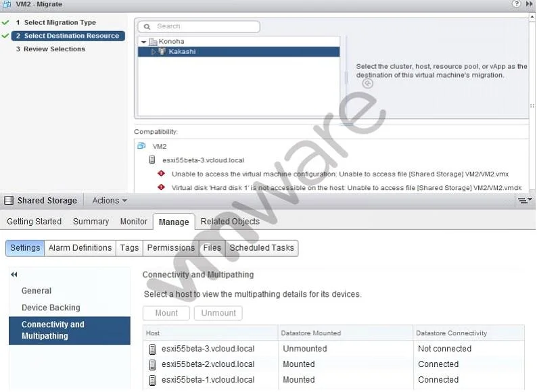Click the VM2 entry under Compatibility
This screenshot has width=537, height=392.
pos(160,147)
